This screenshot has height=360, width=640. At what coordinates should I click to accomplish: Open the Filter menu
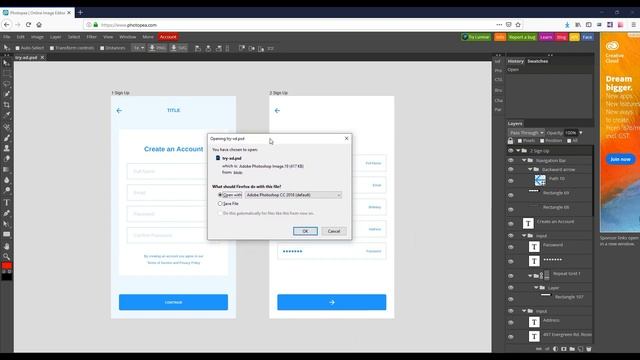point(91,37)
